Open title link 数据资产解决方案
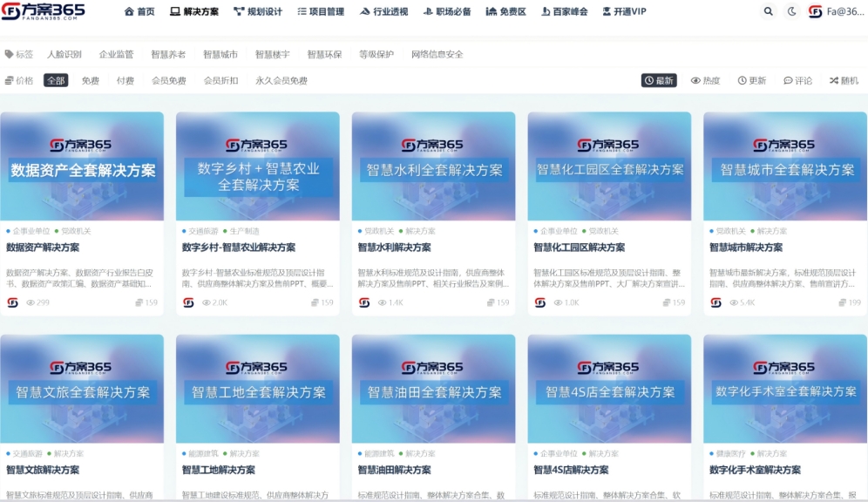Image resolution: width=868 pixels, height=502 pixels. point(43,248)
